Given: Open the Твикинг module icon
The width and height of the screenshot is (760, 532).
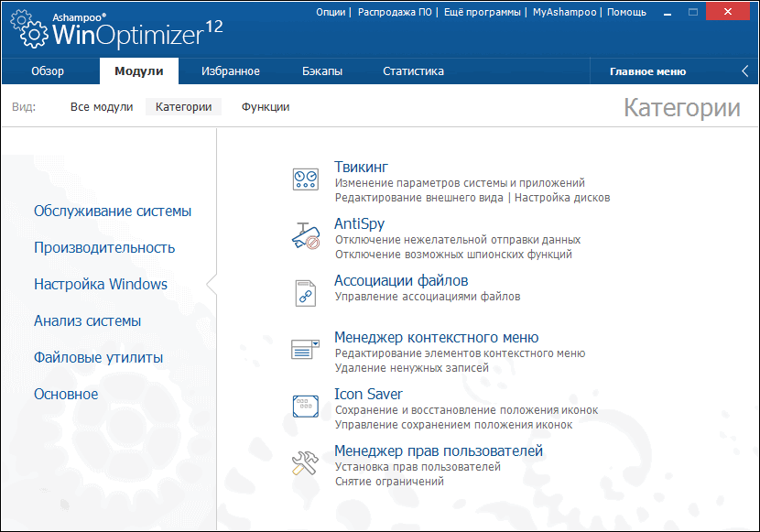Looking at the screenshot, I should [305, 179].
